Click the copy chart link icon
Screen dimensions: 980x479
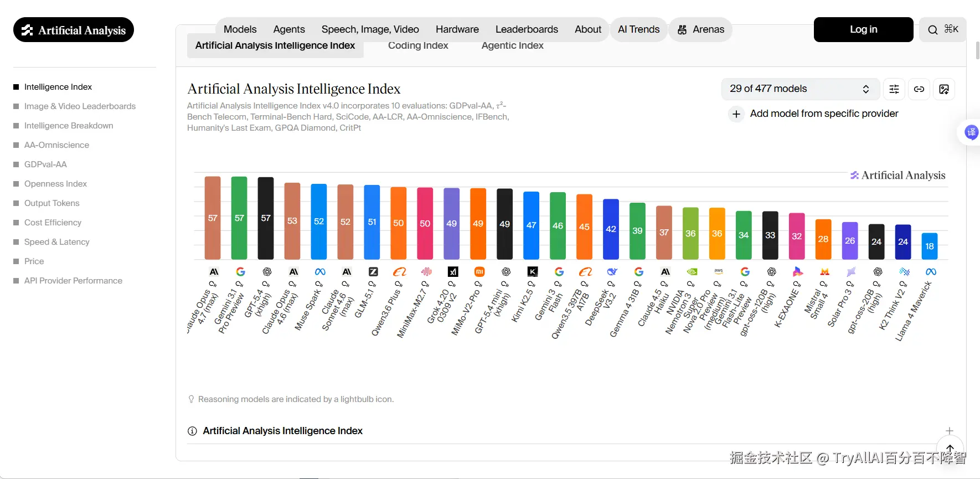coord(919,89)
